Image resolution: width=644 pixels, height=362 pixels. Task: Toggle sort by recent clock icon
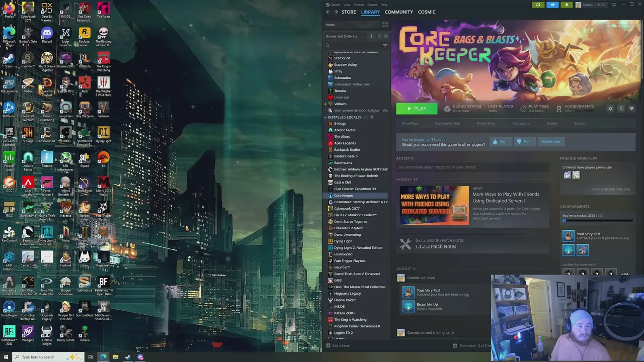pos(379,36)
